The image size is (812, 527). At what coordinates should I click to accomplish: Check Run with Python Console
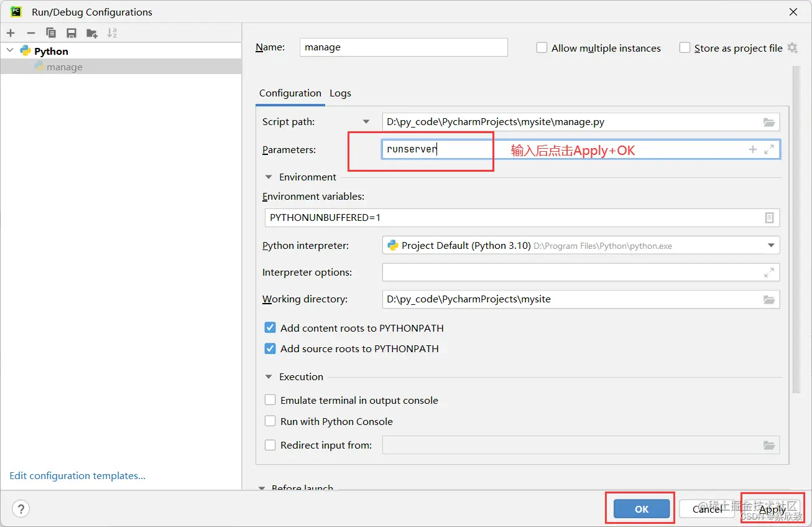270,421
